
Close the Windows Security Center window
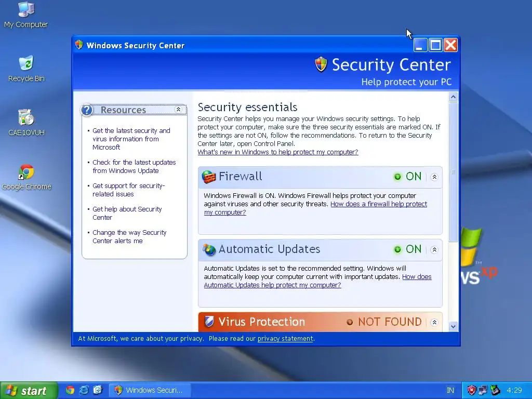451,45
